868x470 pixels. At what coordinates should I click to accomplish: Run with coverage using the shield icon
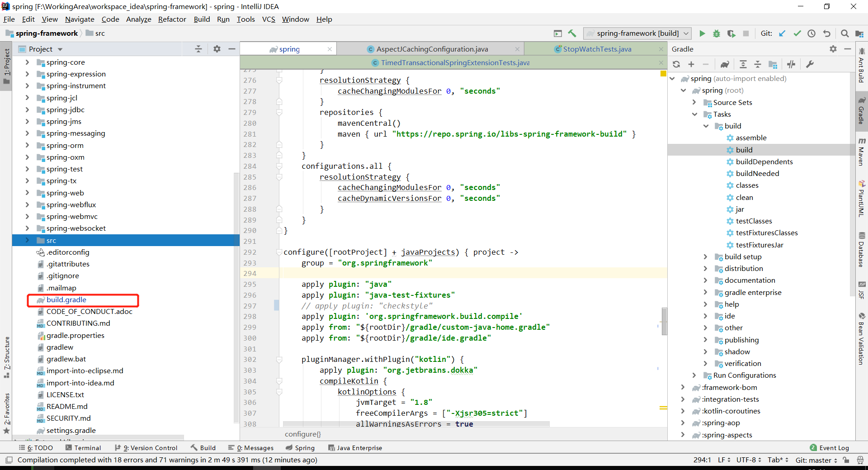click(x=731, y=33)
